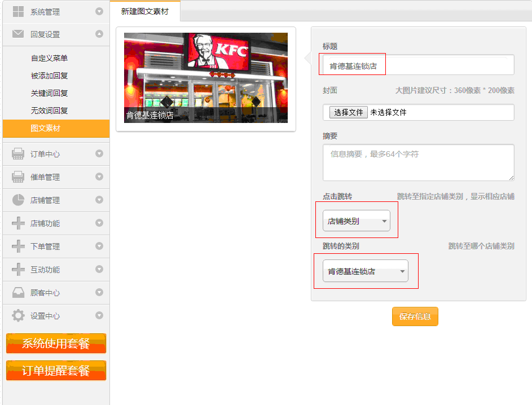The width and height of the screenshot is (532, 405).
Task: Expand 店铺管理 with its arrow
Action: (x=99, y=200)
